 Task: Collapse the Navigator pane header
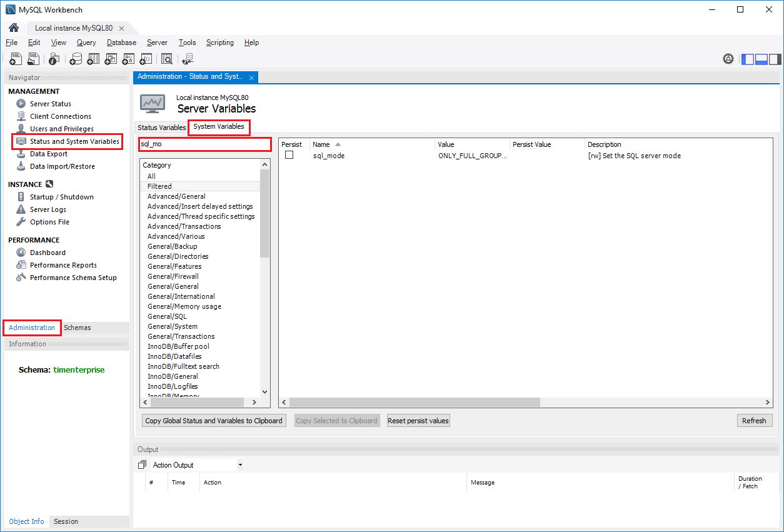coord(25,77)
